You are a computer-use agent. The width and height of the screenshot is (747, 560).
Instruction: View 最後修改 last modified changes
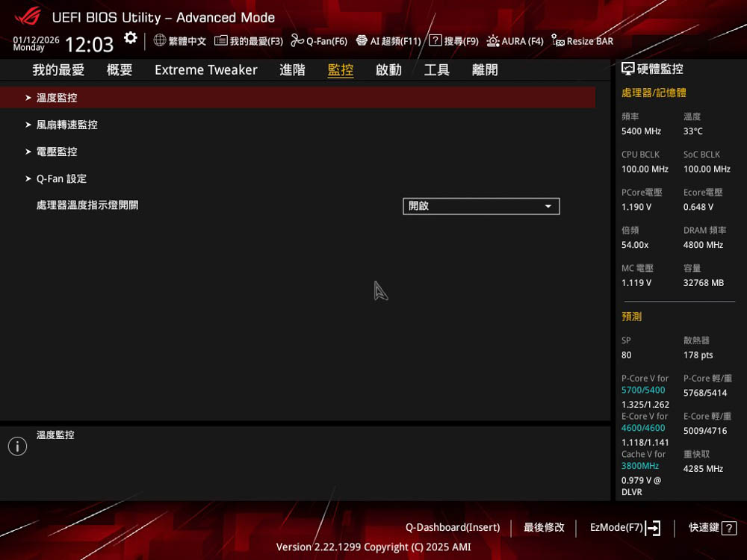pyautogui.click(x=544, y=527)
